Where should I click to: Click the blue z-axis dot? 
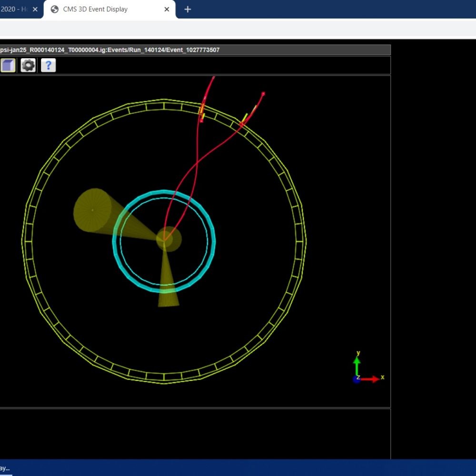[357, 379]
